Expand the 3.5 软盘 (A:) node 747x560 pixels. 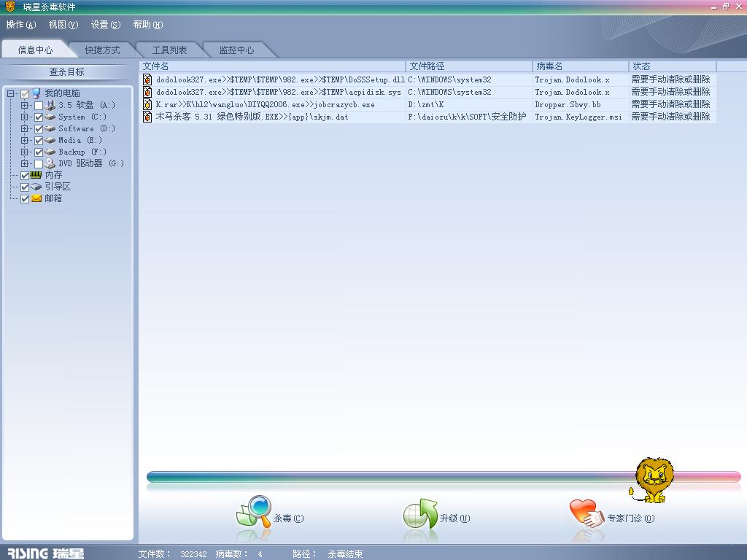(x=24, y=105)
